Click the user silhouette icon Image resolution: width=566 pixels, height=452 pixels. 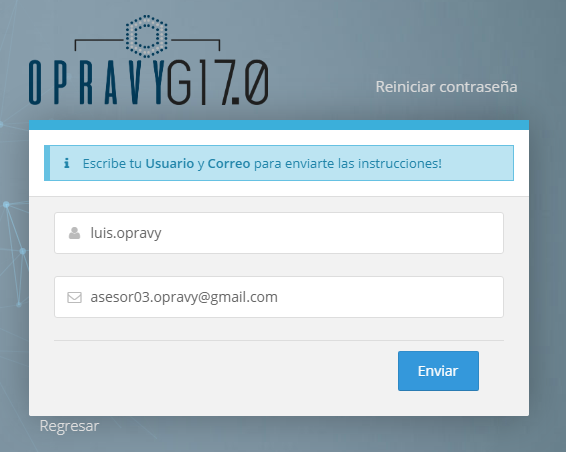click(74, 233)
